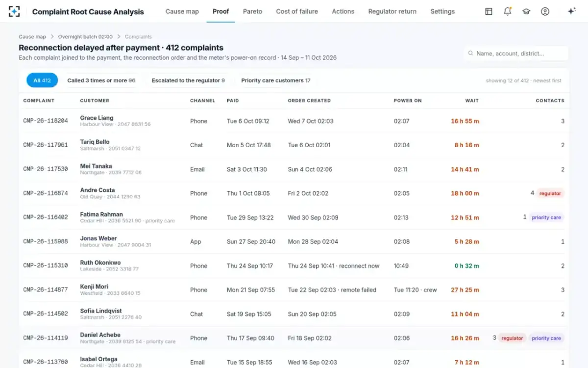
Task: Click the priority care tag on Daniel Achebe's row
Action: tap(546, 338)
